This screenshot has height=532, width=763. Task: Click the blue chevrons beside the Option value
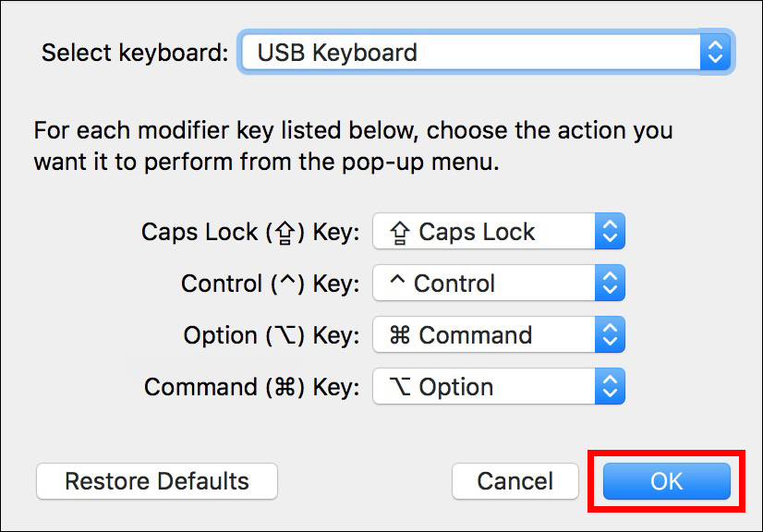pyautogui.click(x=610, y=386)
